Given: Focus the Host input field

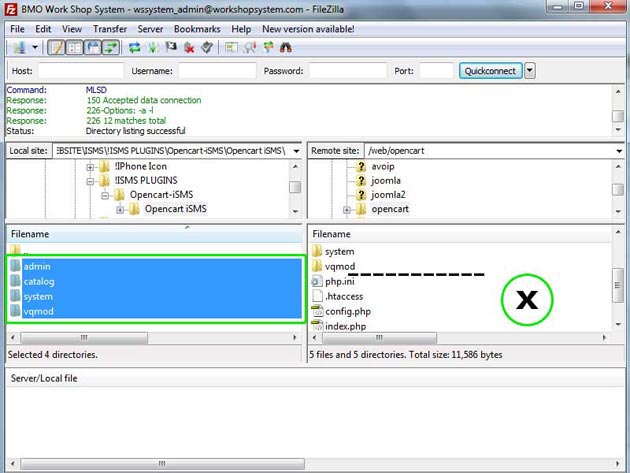Looking at the screenshot, I should (81, 71).
